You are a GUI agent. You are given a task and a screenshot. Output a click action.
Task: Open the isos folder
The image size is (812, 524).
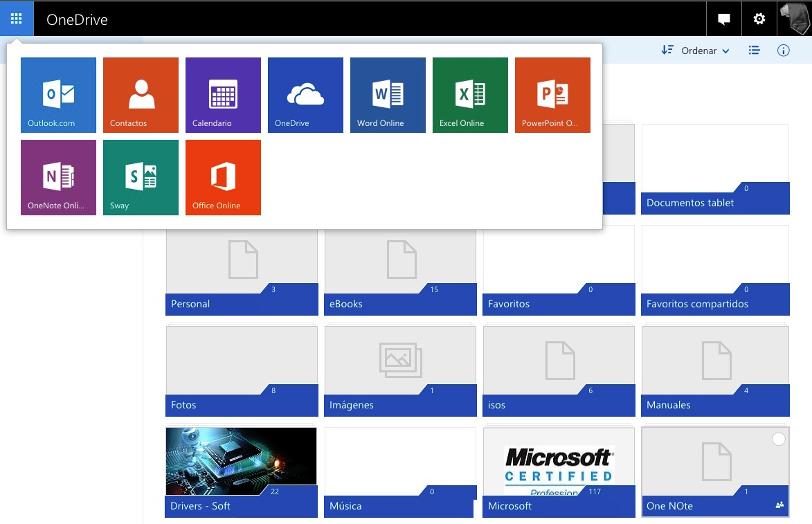click(559, 371)
